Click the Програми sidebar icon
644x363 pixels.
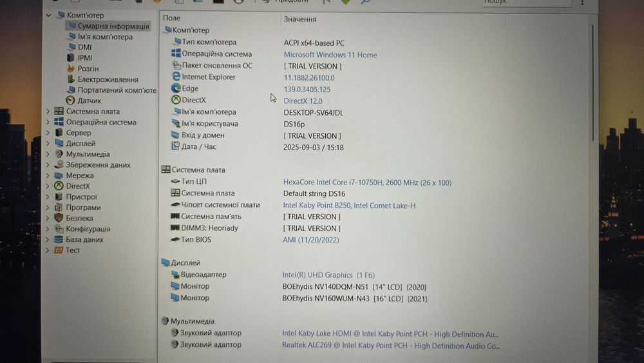(59, 207)
